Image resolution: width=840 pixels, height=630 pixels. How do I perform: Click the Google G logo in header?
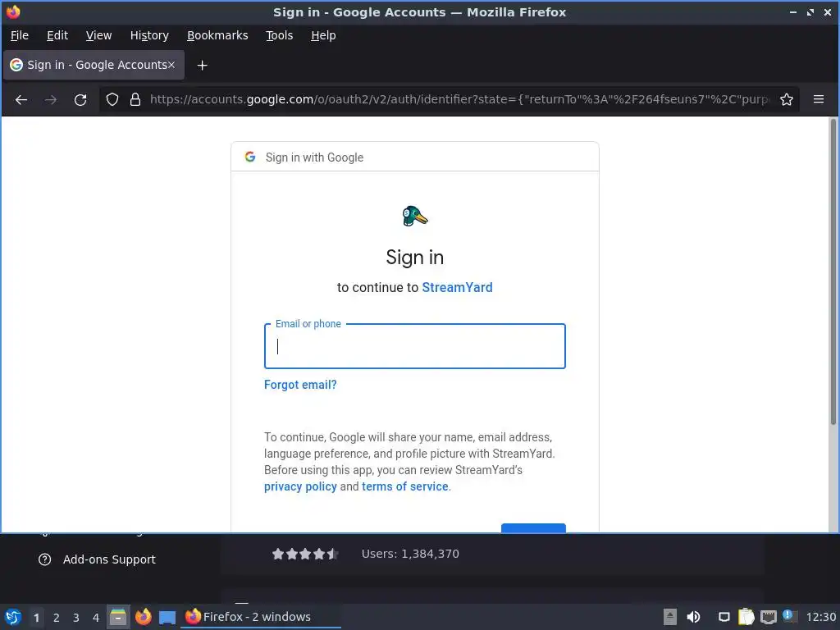[249, 157]
